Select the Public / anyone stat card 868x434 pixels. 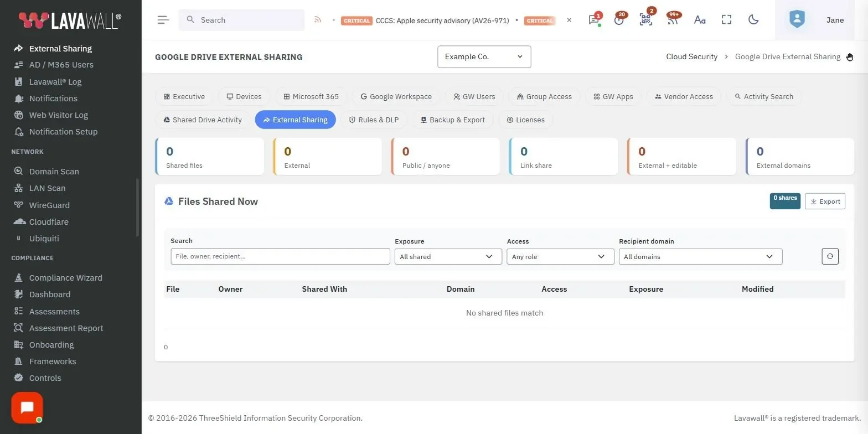[446, 157]
